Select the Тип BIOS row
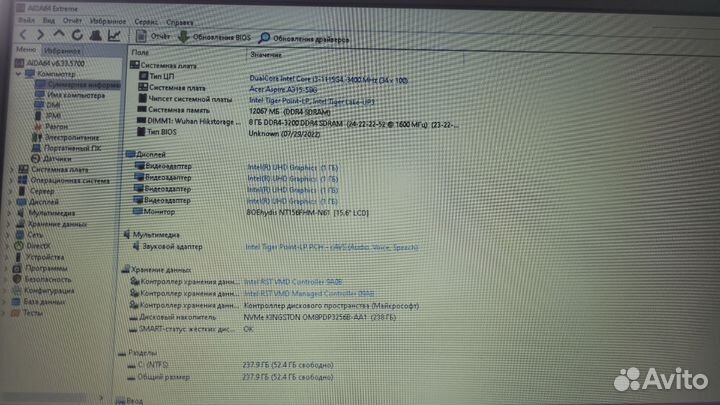 tap(229, 133)
